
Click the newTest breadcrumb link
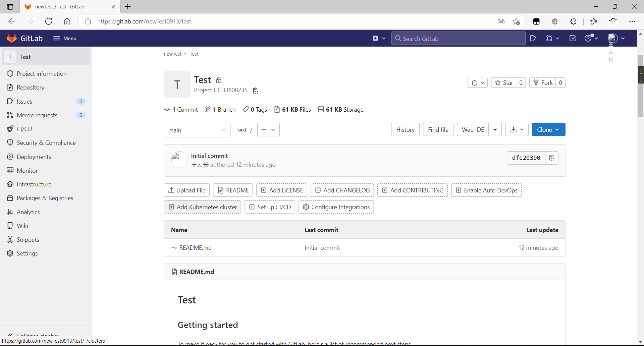[172, 54]
